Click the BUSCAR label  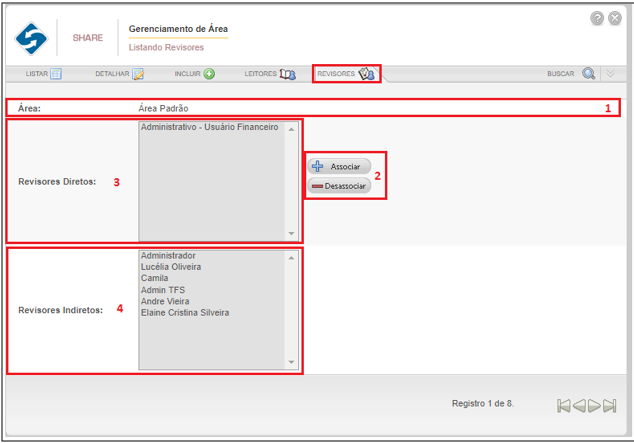click(x=560, y=74)
